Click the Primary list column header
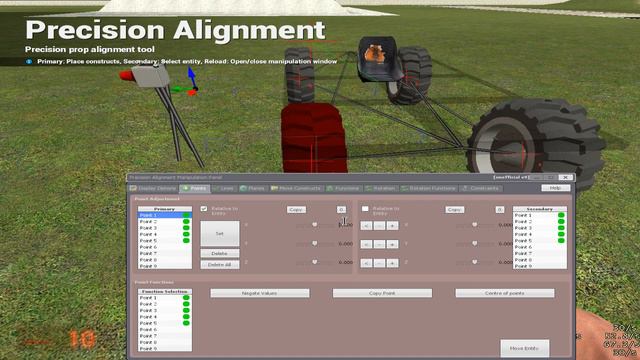This screenshot has height=360, width=640. [x=165, y=209]
